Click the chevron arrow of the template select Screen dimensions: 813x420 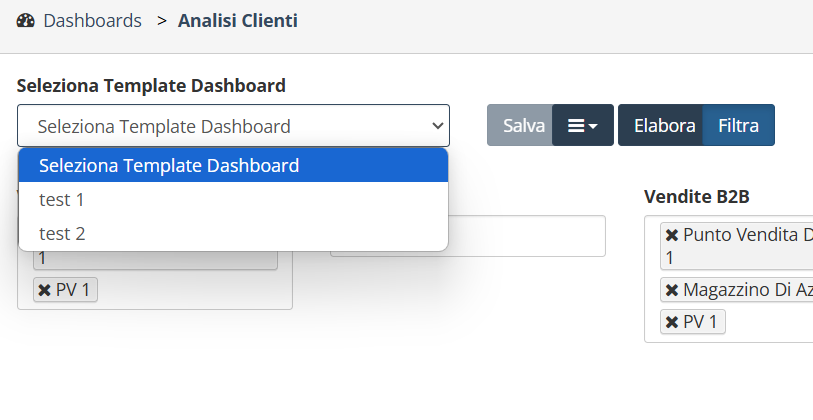(x=438, y=126)
